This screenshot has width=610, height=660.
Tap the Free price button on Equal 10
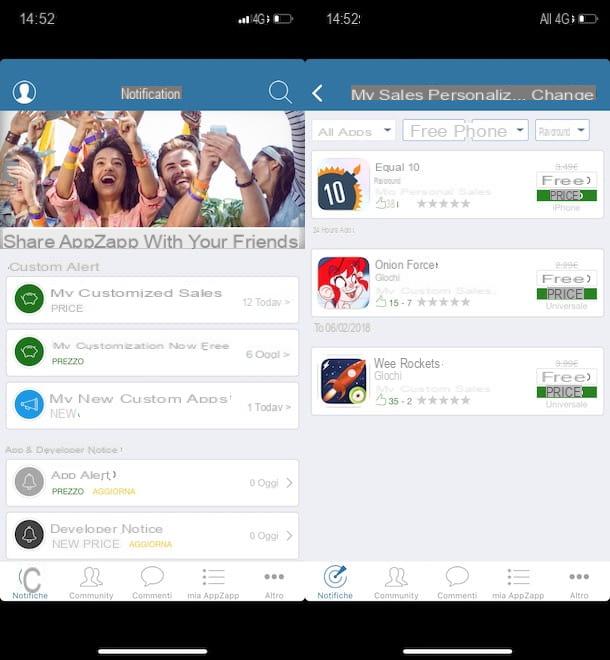coord(567,180)
